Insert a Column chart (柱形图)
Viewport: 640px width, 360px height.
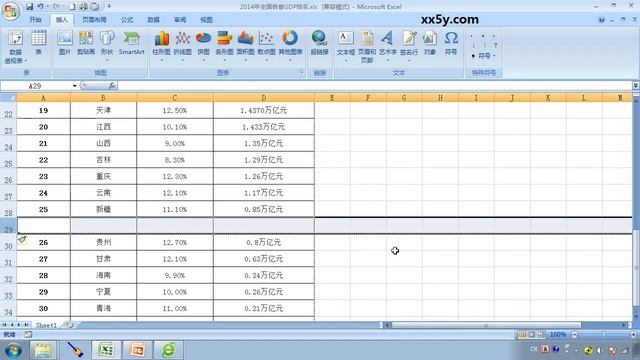(x=161, y=46)
